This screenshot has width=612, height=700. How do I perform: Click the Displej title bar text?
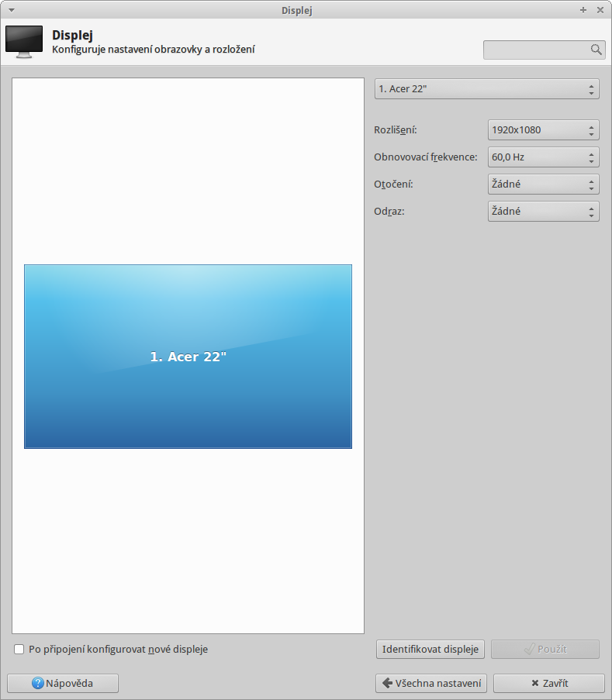pyautogui.click(x=298, y=10)
